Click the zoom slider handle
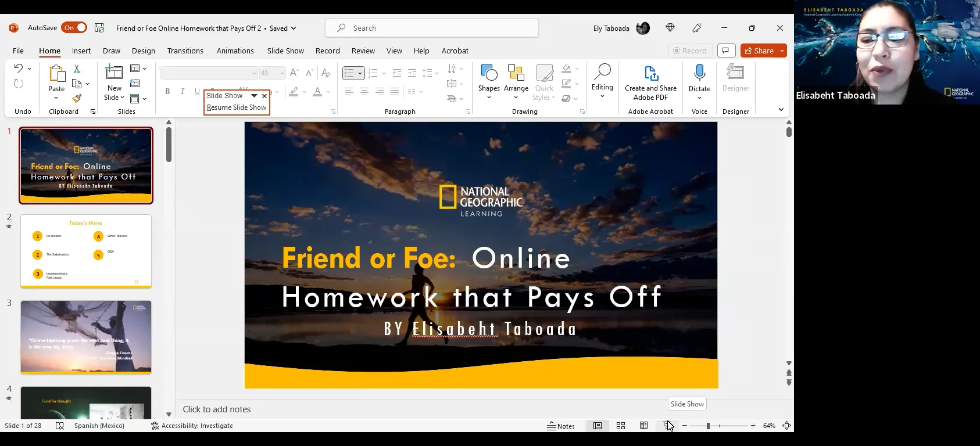980x446 pixels. point(708,426)
